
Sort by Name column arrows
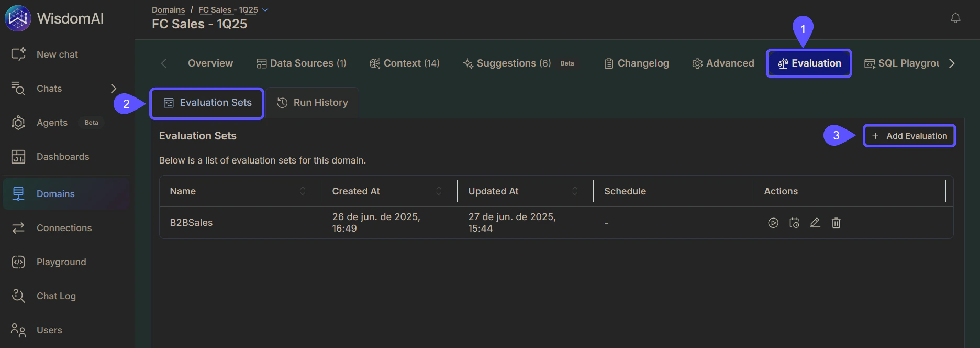tap(303, 191)
